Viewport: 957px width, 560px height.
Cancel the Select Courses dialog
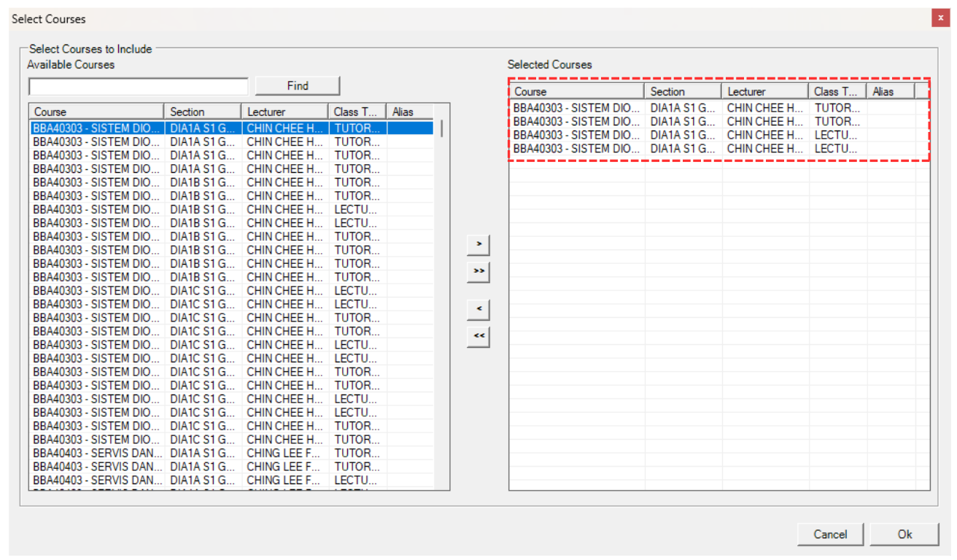click(830, 534)
